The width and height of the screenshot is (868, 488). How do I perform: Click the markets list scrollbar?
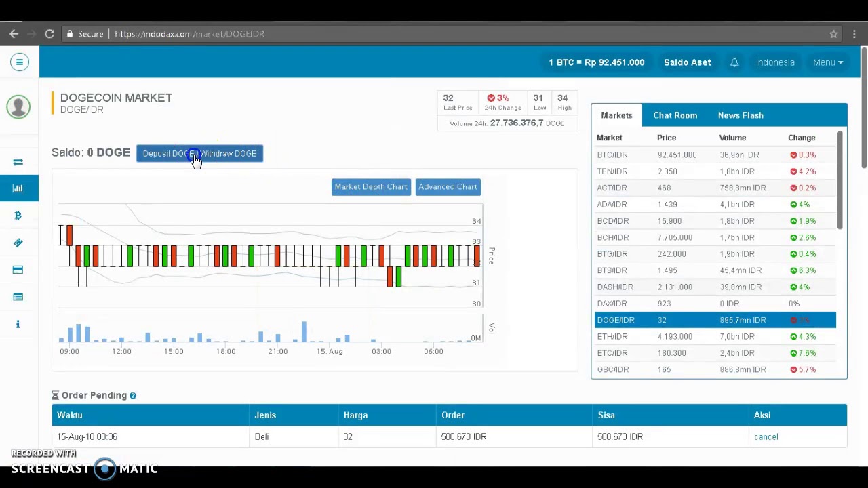(x=840, y=180)
